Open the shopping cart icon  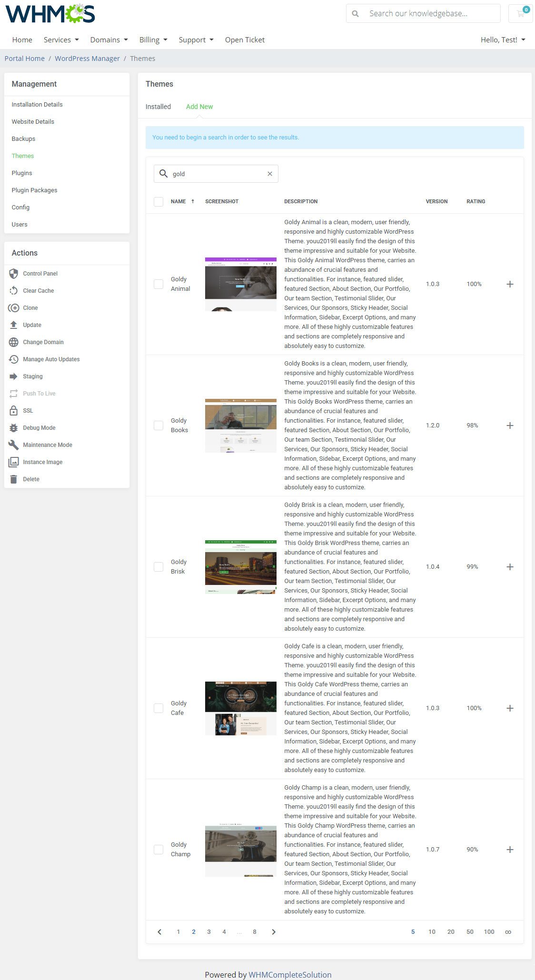tap(521, 13)
